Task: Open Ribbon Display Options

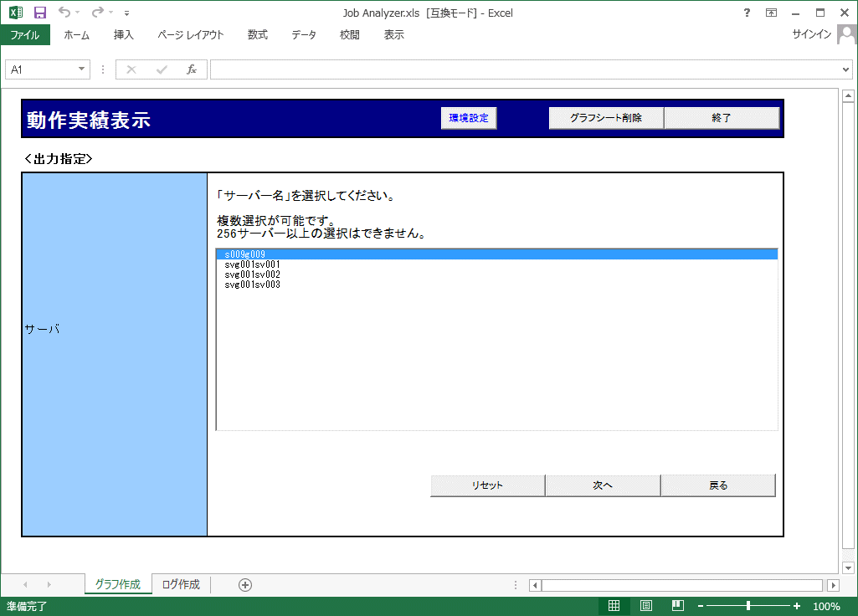Action: click(x=771, y=13)
